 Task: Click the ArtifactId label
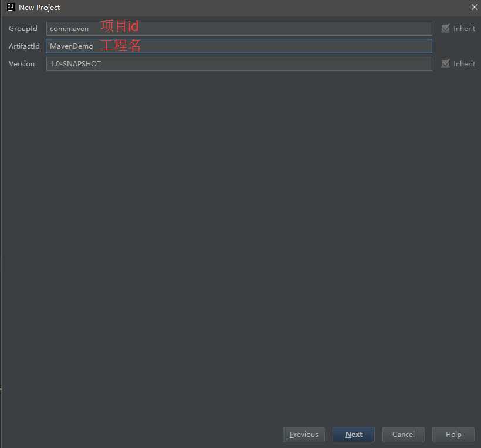tap(24, 46)
